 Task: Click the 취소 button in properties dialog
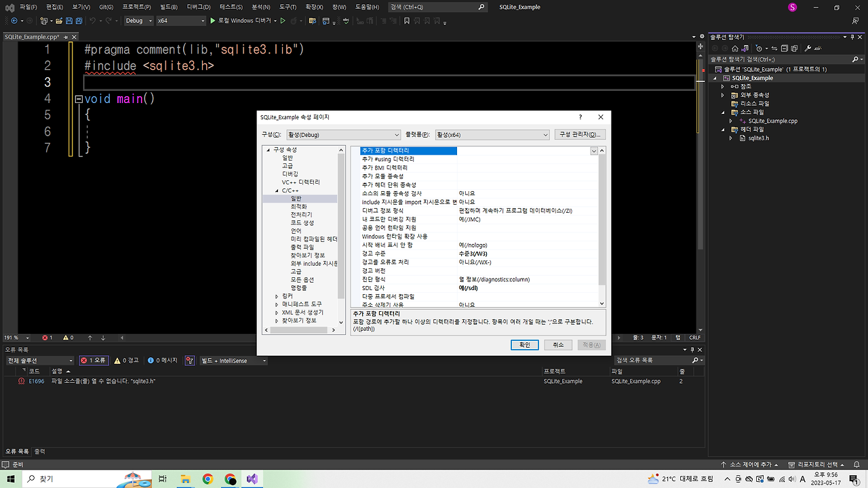(x=558, y=345)
